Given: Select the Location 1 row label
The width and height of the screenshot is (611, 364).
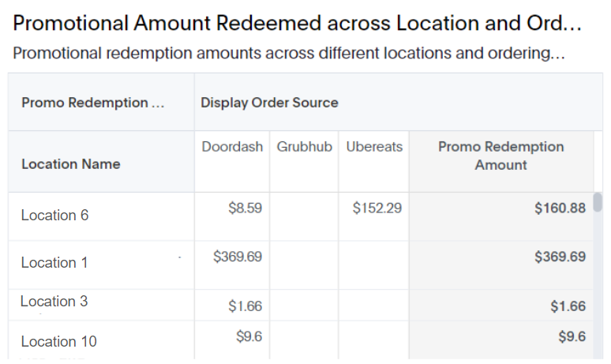Looking at the screenshot, I should tap(54, 263).
